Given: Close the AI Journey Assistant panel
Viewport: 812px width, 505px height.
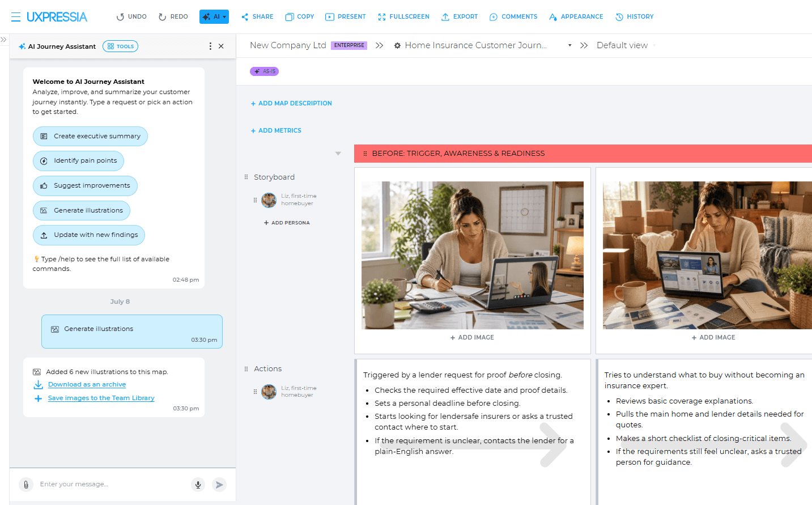Looking at the screenshot, I should pyautogui.click(x=221, y=46).
